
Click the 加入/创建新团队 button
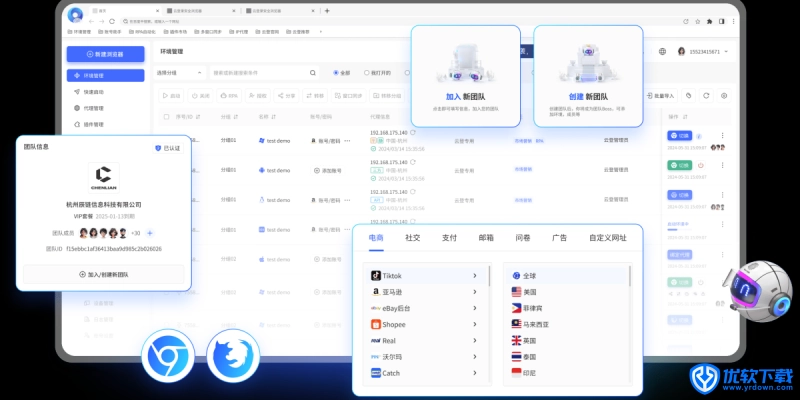click(x=104, y=274)
